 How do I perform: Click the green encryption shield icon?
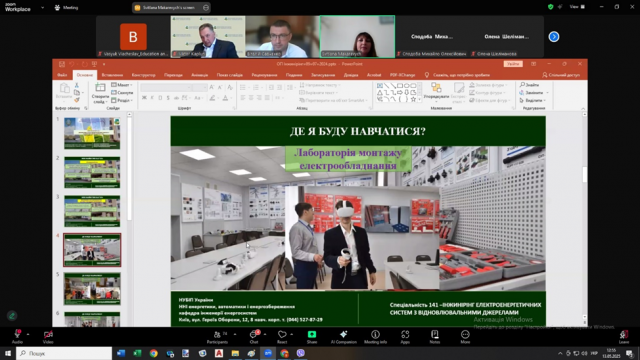(x=551, y=7)
